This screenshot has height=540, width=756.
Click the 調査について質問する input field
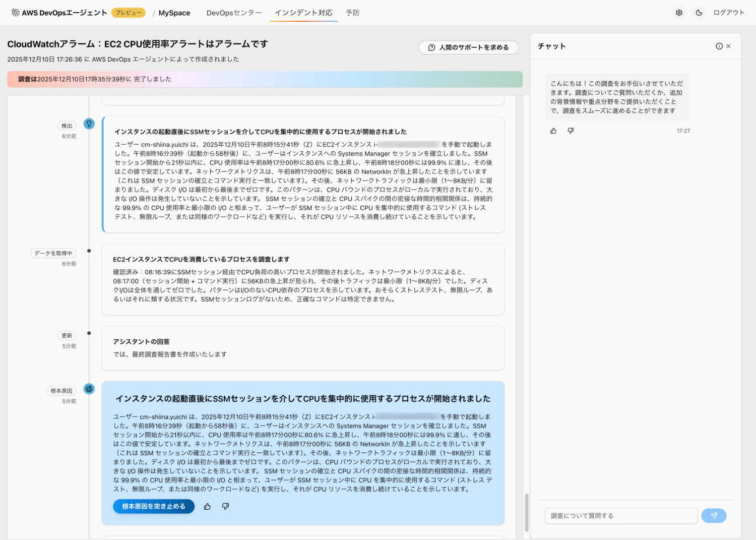[x=620, y=516]
